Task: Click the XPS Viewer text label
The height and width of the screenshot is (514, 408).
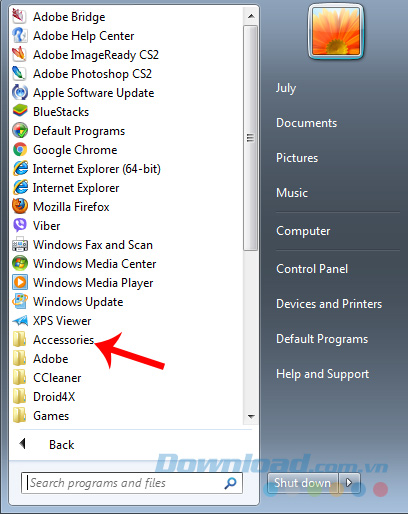Action: click(62, 321)
